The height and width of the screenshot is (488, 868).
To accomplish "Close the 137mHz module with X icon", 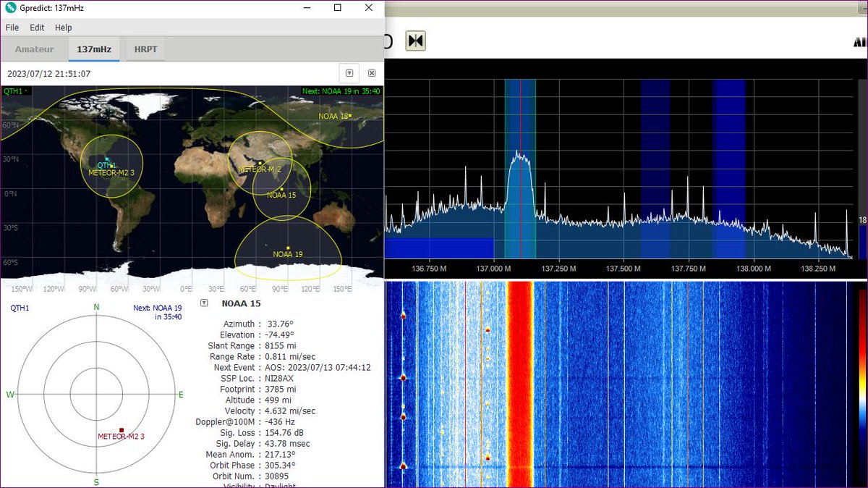I will click(x=371, y=73).
